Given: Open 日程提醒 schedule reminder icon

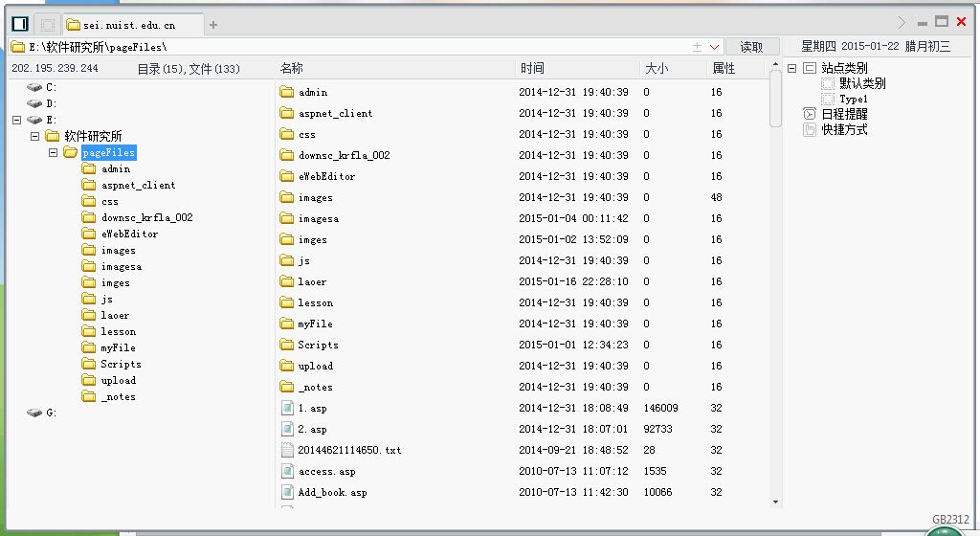Looking at the screenshot, I should 810,114.
